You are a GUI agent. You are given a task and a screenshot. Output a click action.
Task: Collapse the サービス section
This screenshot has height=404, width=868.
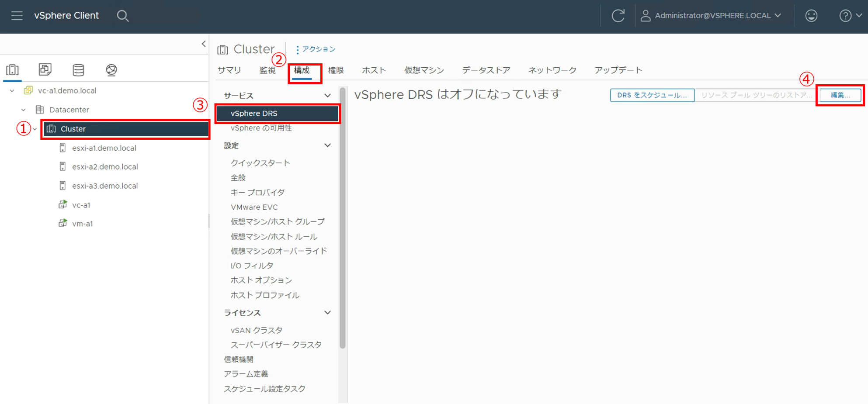[x=327, y=95]
